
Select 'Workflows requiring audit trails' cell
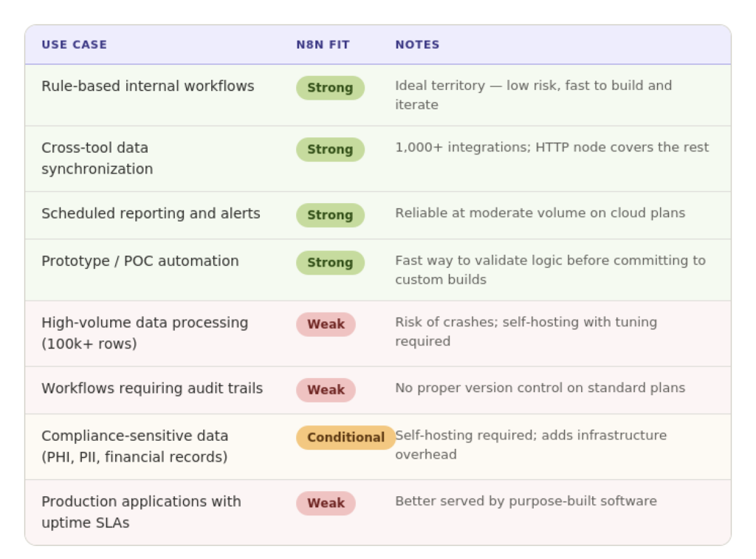(x=152, y=388)
